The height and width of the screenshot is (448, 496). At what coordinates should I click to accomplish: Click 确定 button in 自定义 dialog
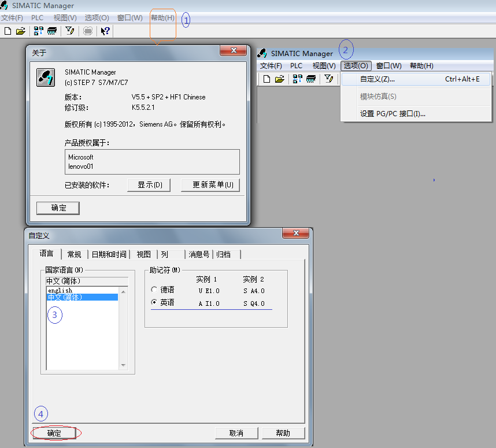(x=54, y=433)
